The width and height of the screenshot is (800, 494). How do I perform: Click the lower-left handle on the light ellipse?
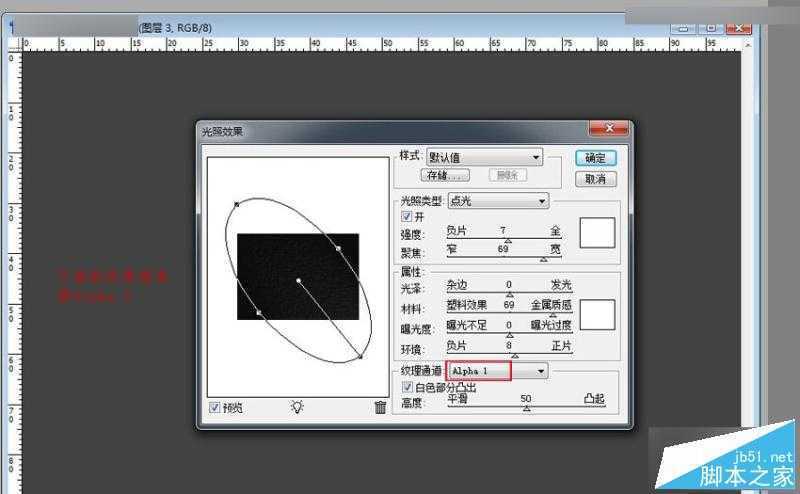(259, 312)
